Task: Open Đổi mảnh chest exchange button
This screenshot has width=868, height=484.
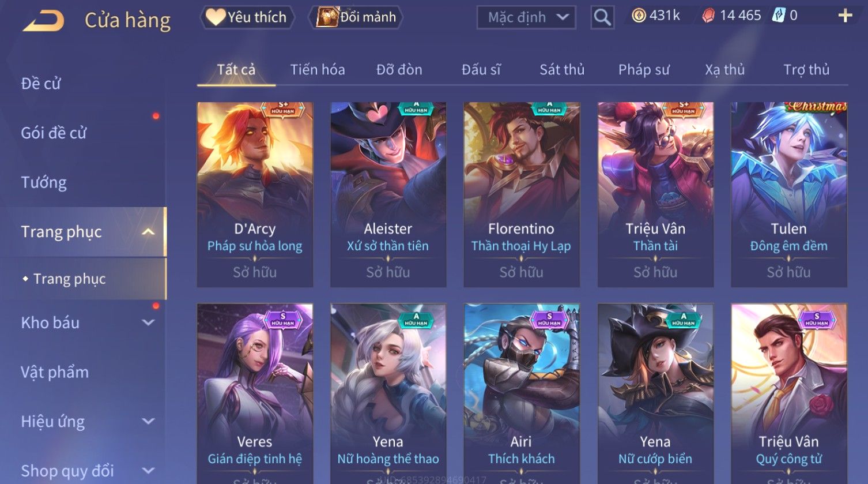Action: (356, 17)
